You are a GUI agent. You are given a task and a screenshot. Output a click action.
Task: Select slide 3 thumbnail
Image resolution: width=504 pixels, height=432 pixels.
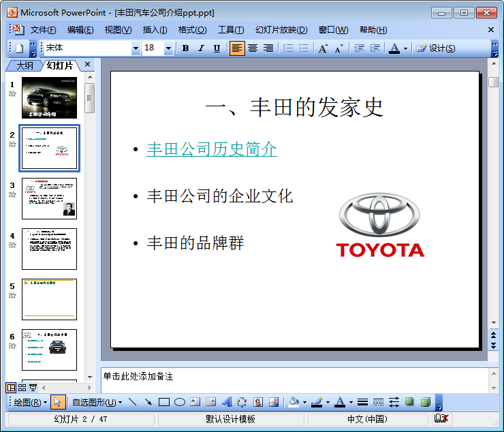pyautogui.click(x=49, y=198)
